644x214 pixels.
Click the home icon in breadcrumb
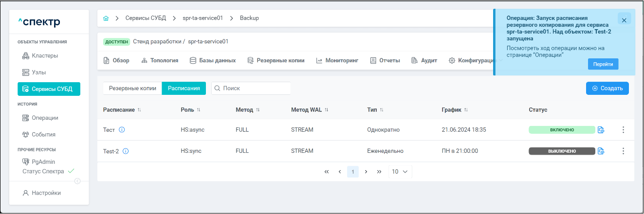click(x=106, y=18)
